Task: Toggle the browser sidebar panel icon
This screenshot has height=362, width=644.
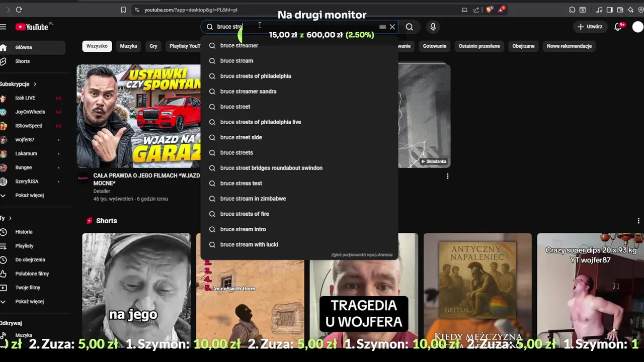Action: point(609,10)
